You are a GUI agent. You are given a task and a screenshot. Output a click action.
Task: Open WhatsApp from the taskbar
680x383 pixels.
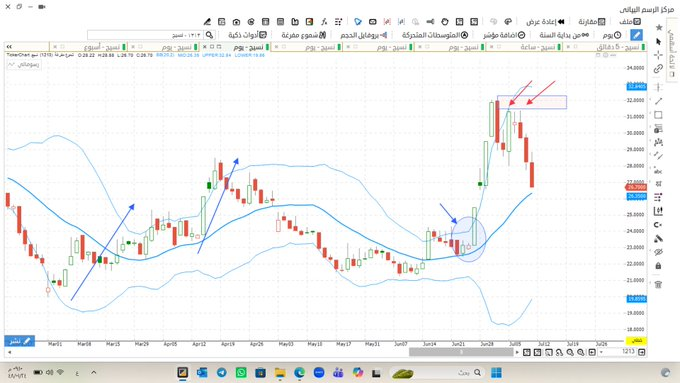tap(241, 373)
